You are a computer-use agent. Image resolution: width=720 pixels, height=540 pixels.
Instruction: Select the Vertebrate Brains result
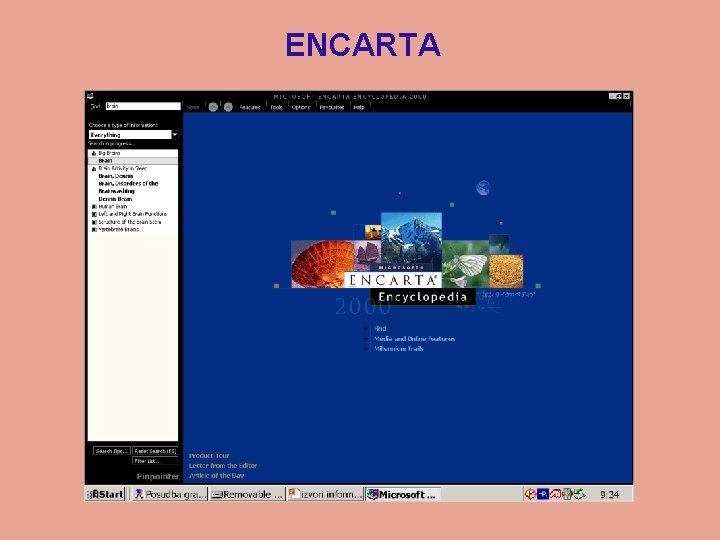click(x=133, y=230)
